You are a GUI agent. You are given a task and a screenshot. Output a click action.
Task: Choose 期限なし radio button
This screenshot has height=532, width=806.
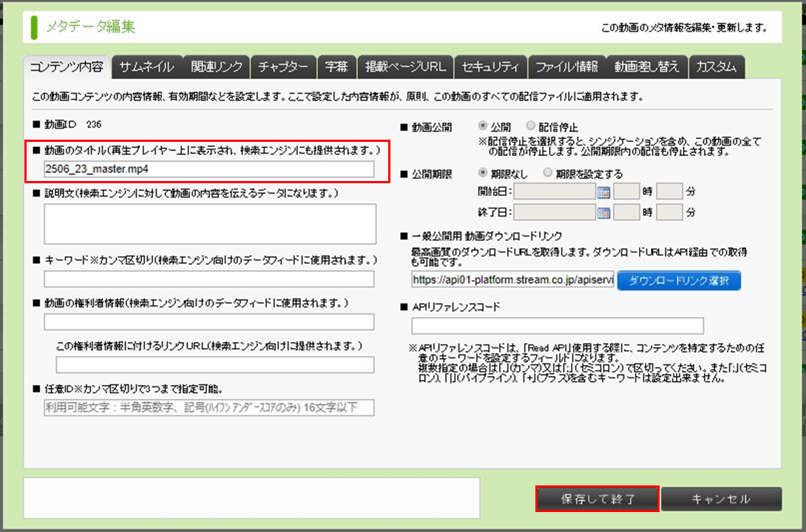coord(484,174)
